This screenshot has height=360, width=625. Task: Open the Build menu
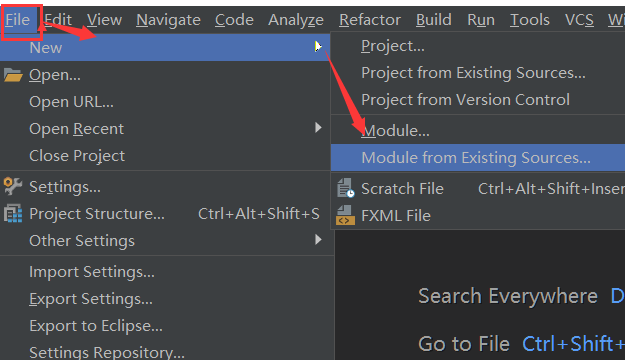pyautogui.click(x=434, y=20)
